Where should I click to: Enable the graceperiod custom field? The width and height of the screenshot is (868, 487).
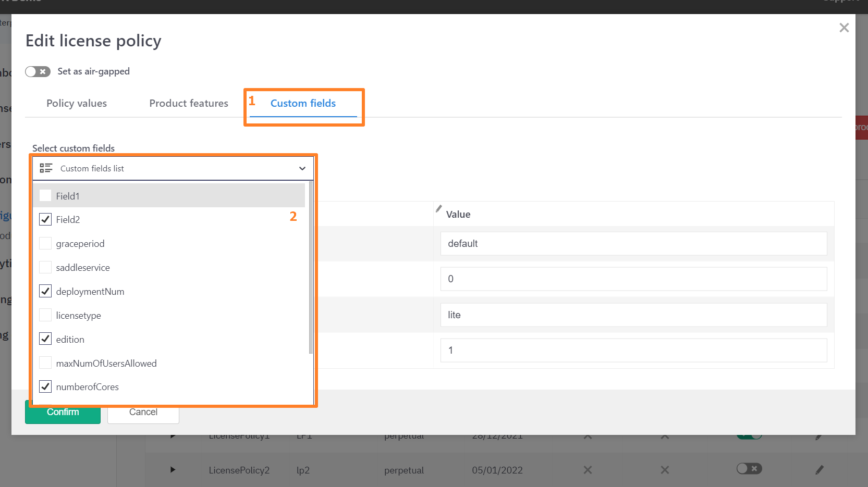click(45, 244)
